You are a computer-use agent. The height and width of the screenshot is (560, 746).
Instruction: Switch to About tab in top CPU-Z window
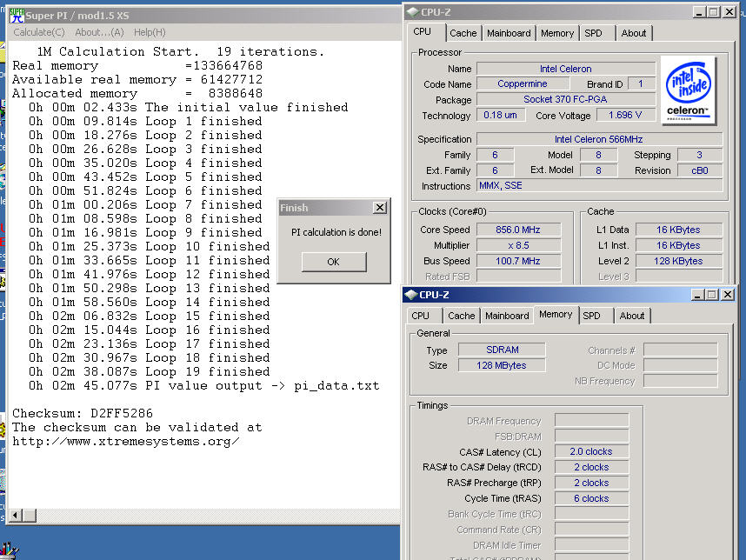tap(634, 33)
